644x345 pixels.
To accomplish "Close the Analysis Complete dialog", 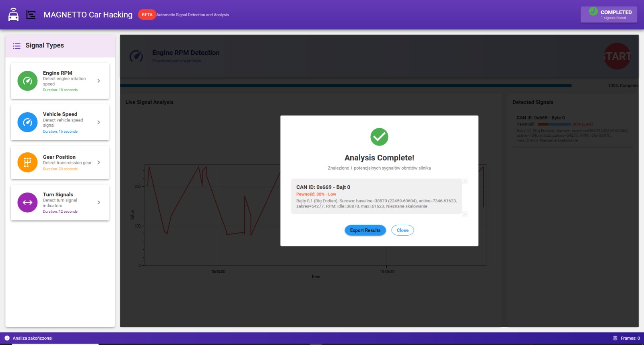I will point(402,230).
